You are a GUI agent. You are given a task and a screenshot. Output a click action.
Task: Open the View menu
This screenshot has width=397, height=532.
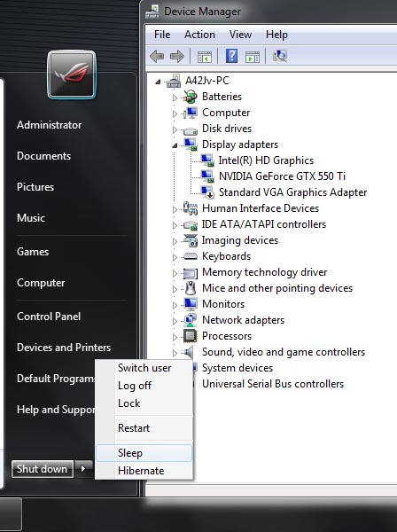[x=240, y=35]
